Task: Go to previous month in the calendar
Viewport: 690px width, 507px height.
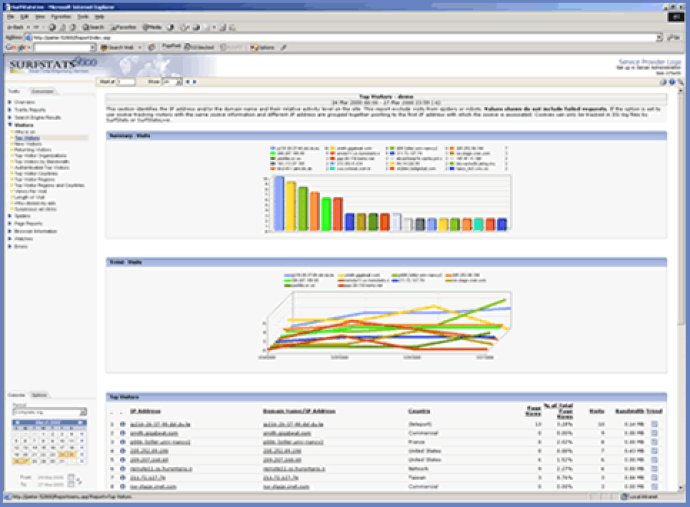Action: pyautogui.click(x=17, y=422)
